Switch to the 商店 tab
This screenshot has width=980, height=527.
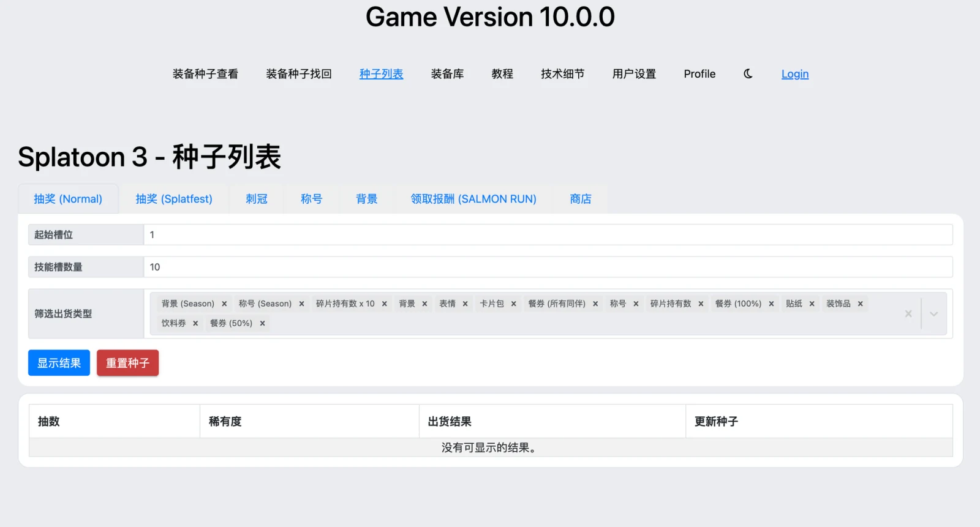(581, 199)
